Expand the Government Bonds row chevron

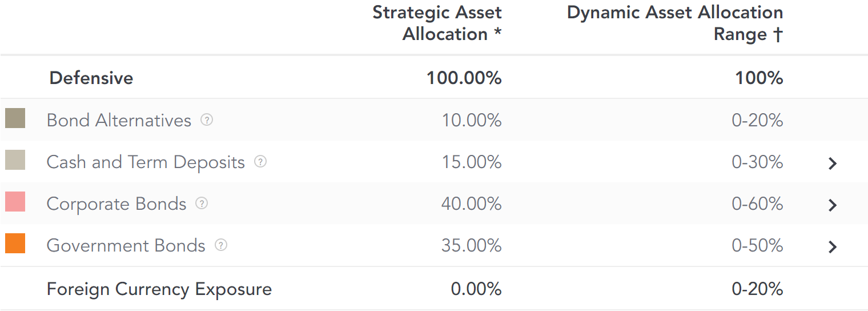[833, 247]
